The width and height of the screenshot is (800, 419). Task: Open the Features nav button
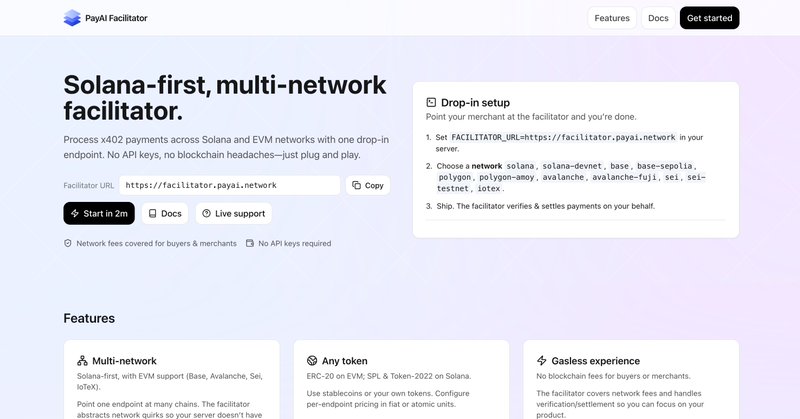[612, 18]
